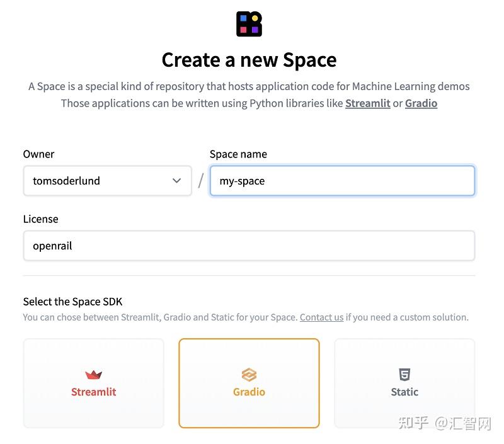Select the Gradio diamond icon
Image resolution: width=504 pixels, height=444 pixels.
coord(249,375)
